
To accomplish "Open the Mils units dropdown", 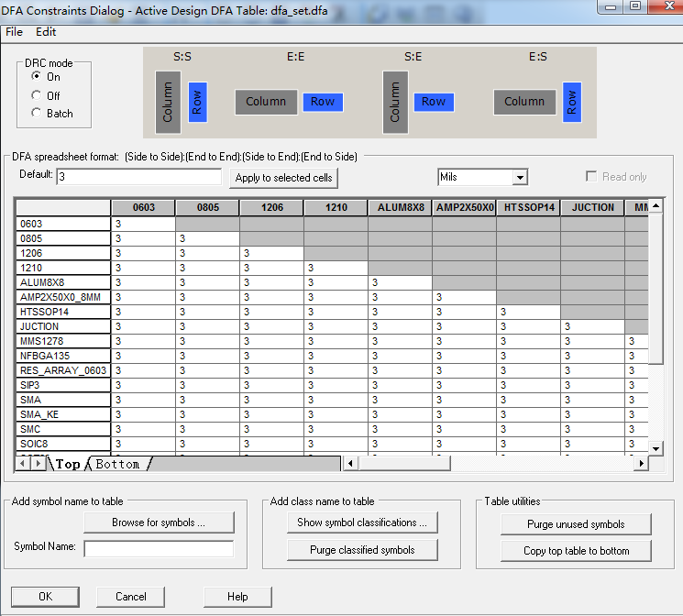I will point(520,177).
